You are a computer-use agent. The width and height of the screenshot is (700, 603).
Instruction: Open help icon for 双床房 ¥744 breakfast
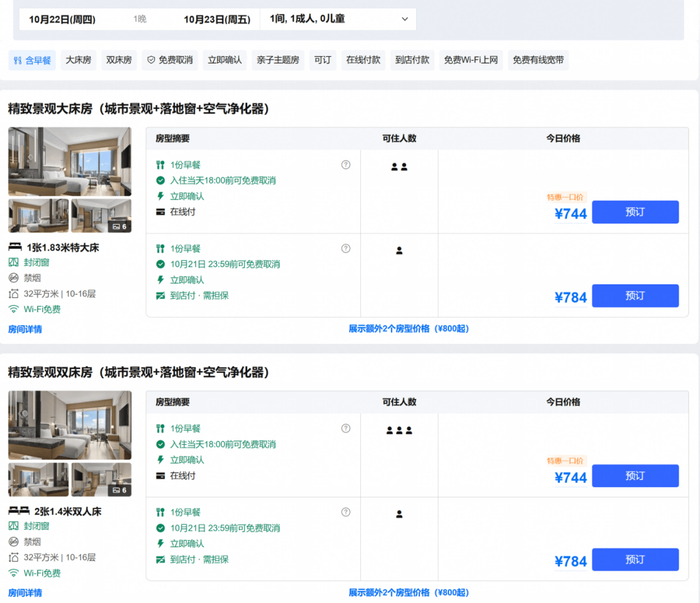345,428
